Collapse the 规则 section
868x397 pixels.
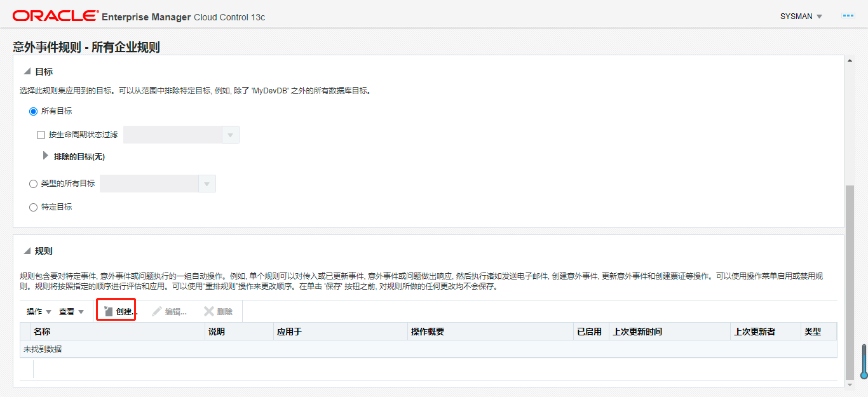tap(27, 251)
